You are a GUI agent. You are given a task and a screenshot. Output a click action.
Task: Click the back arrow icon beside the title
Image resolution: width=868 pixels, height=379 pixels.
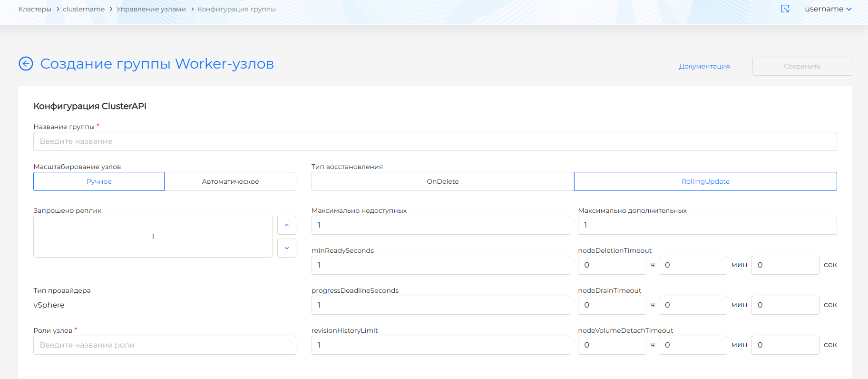[26, 63]
